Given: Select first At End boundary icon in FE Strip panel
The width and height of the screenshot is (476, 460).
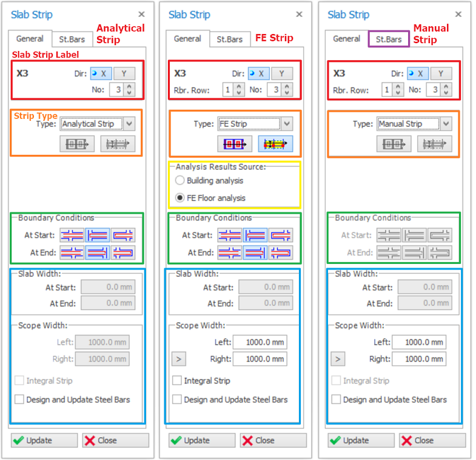Looking at the screenshot, I should (230, 252).
